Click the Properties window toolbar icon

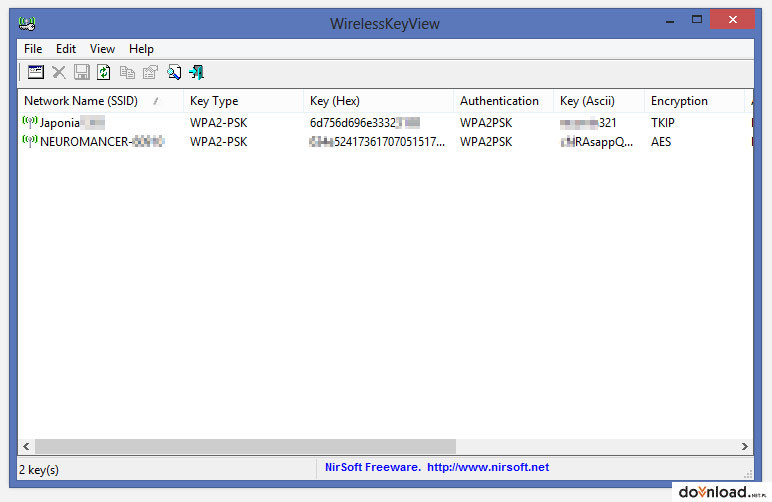pos(35,72)
